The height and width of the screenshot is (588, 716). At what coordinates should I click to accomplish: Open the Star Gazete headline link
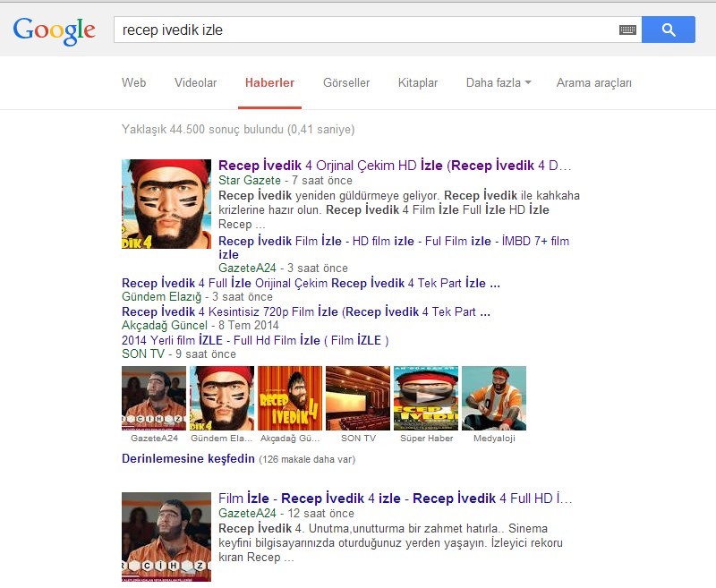point(395,166)
